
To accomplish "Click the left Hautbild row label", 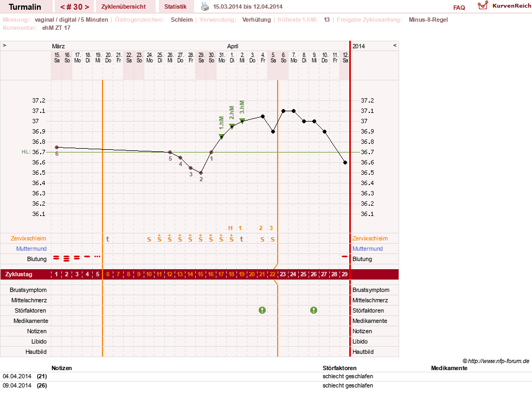I will pyautogui.click(x=36, y=352).
